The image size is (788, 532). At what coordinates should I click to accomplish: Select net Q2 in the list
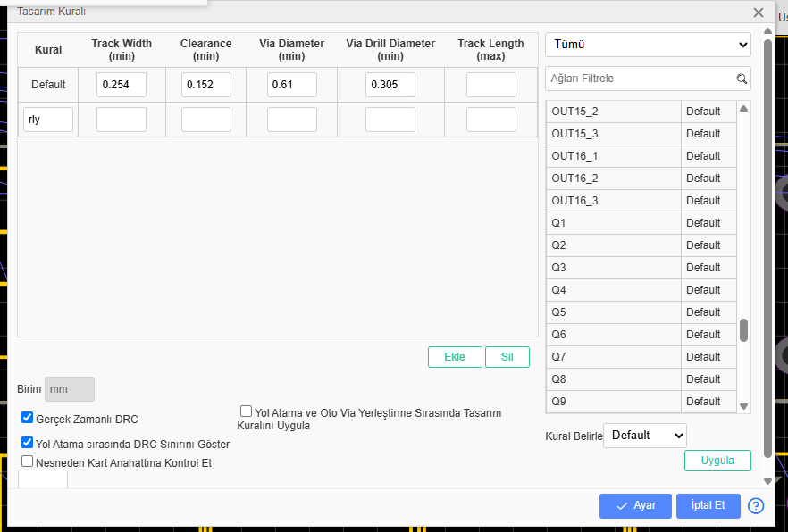(614, 245)
